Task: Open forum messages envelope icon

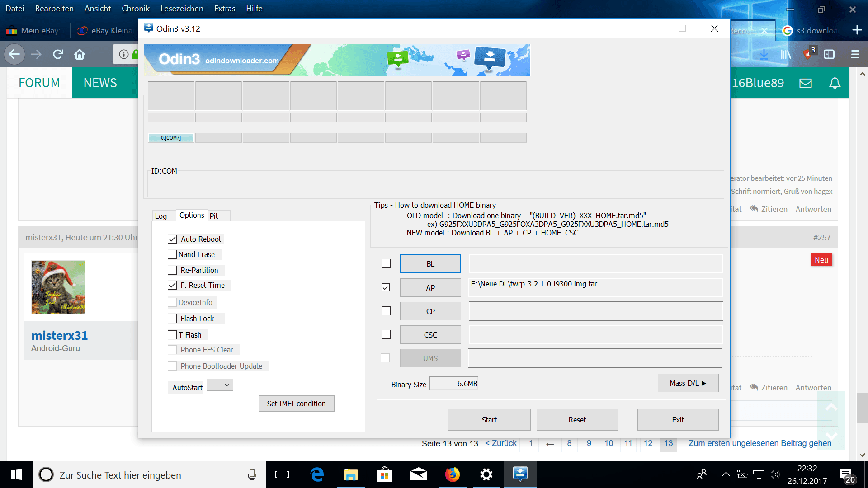Action: click(806, 83)
